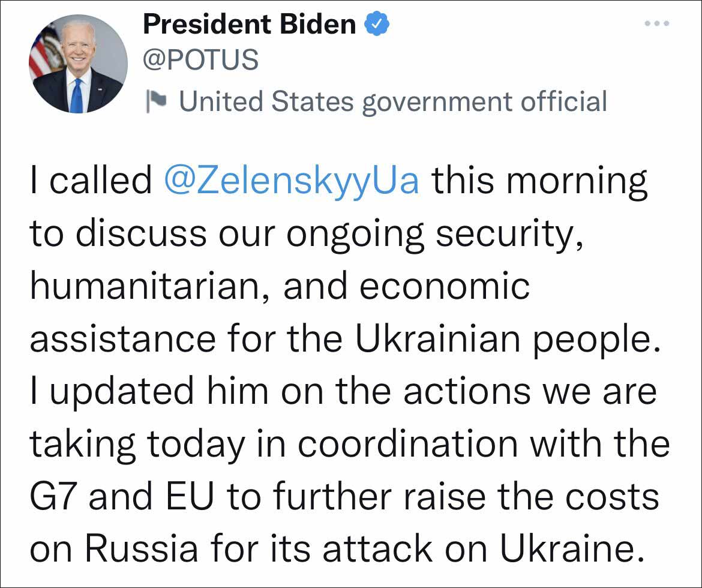Image resolution: width=702 pixels, height=588 pixels.
Task: Open the three-dot More options menu
Action: [x=656, y=23]
